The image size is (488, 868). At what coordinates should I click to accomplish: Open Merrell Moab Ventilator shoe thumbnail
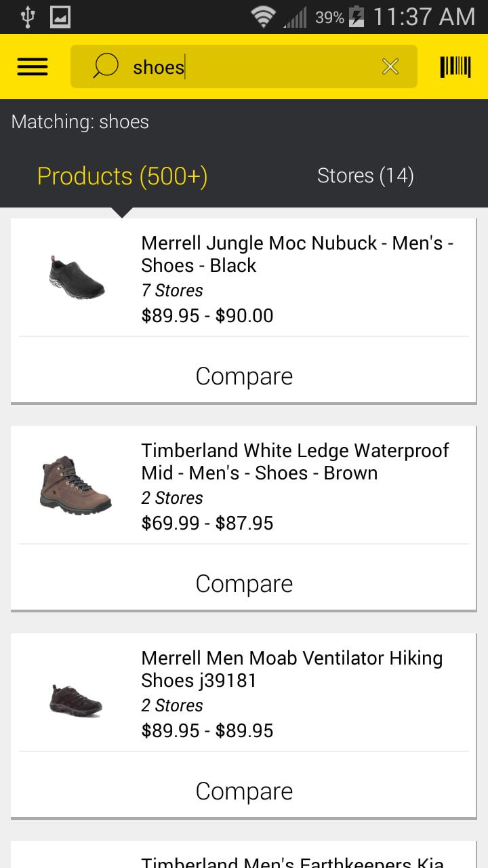76,700
